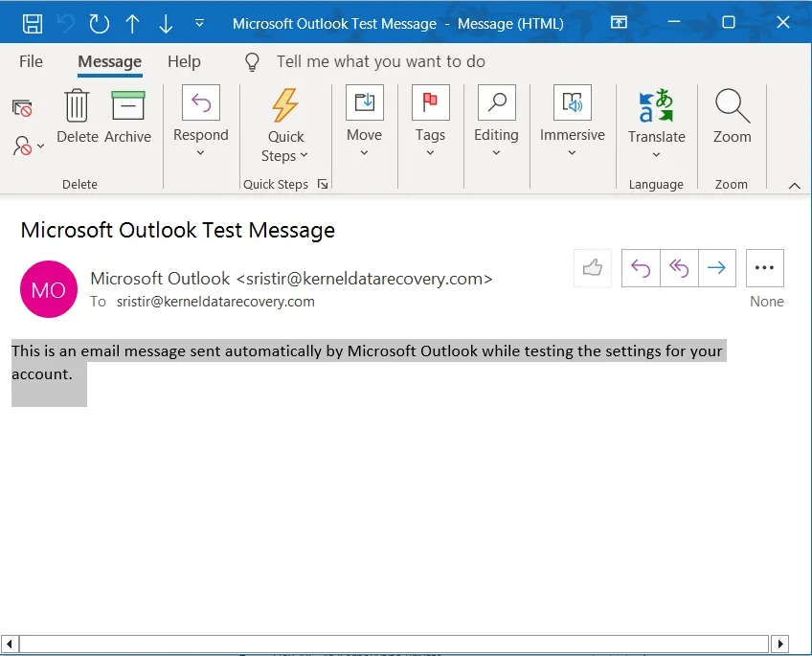
Task: Expand the Tags chevron
Action: click(430, 152)
